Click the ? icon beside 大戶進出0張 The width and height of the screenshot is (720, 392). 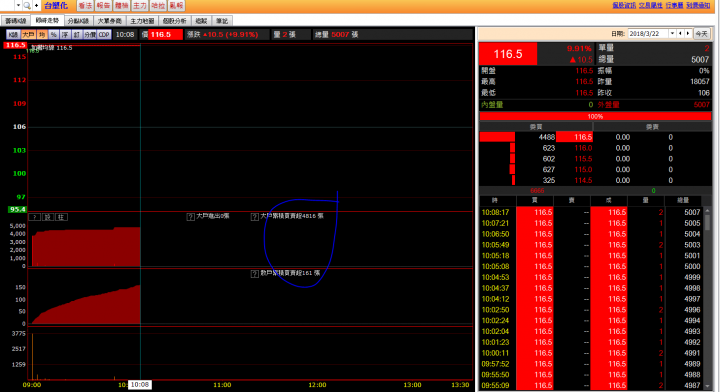click(x=191, y=216)
